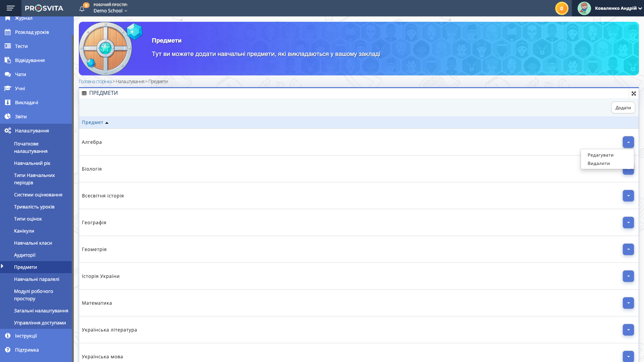Open the Demo School workspace dropdown

point(110,11)
